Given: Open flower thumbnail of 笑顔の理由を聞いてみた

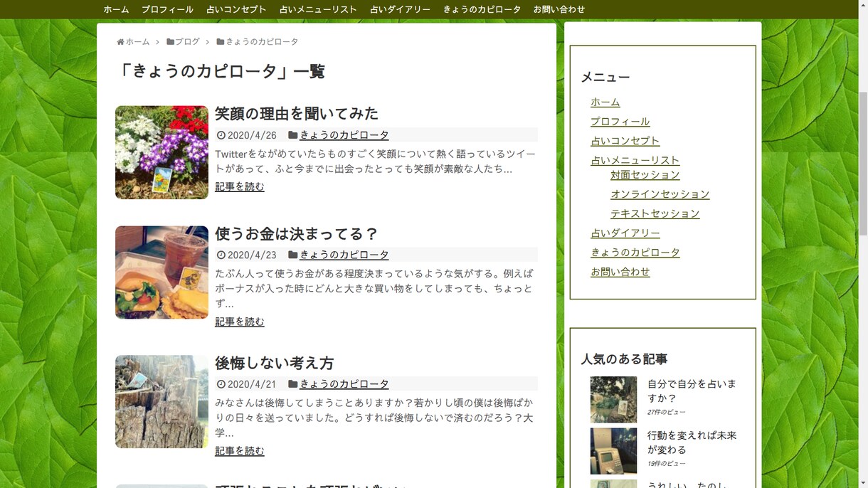Looking at the screenshot, I should (x=162, y=152).
